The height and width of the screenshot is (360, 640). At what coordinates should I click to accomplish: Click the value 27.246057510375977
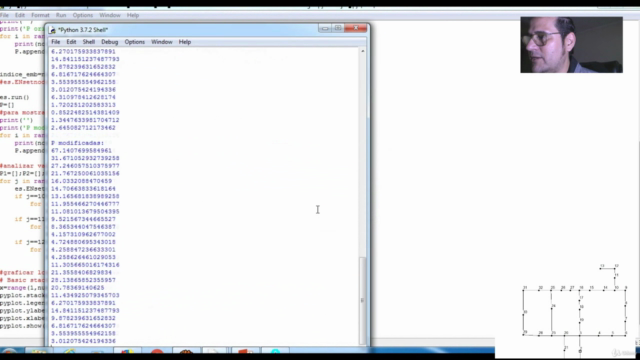[x=85, y=166]
